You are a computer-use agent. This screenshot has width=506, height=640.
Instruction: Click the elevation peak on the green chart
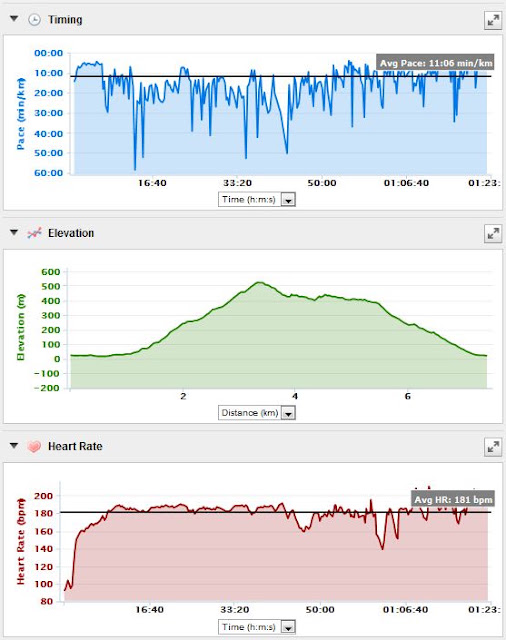[x=259, y=282]
